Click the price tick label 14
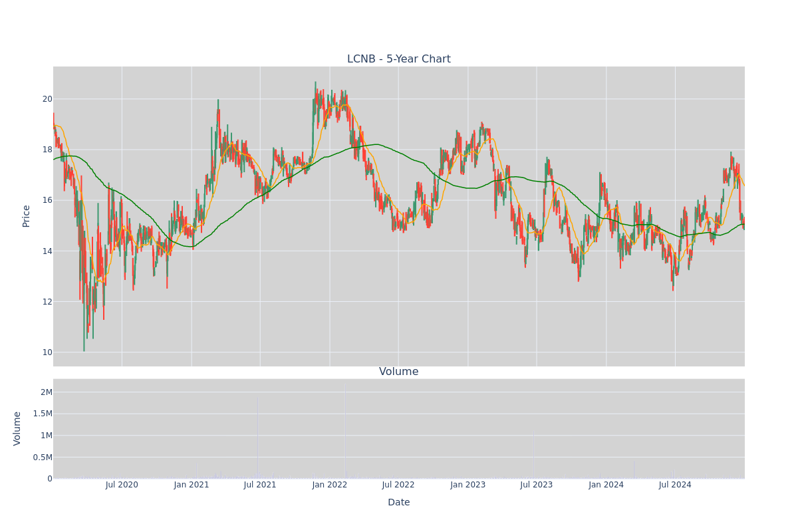Viewport: 798px width, 532px height. click(x=47, y=251)
